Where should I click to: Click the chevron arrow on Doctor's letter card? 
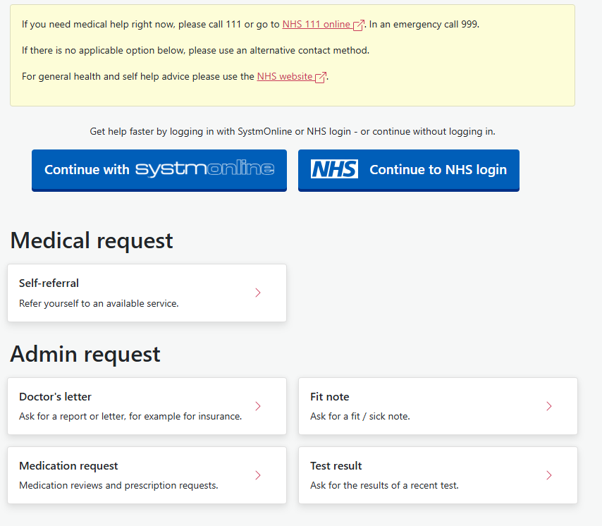pos(258,406)
